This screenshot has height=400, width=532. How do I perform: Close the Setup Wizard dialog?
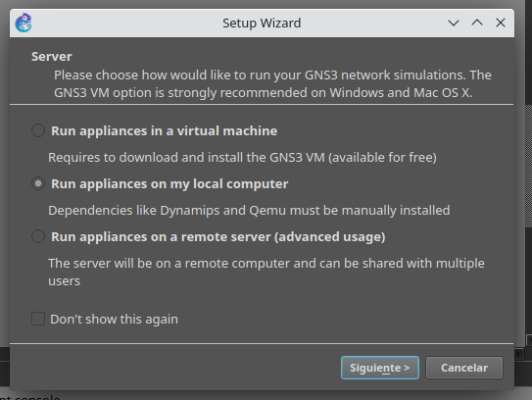click(501, 23)
